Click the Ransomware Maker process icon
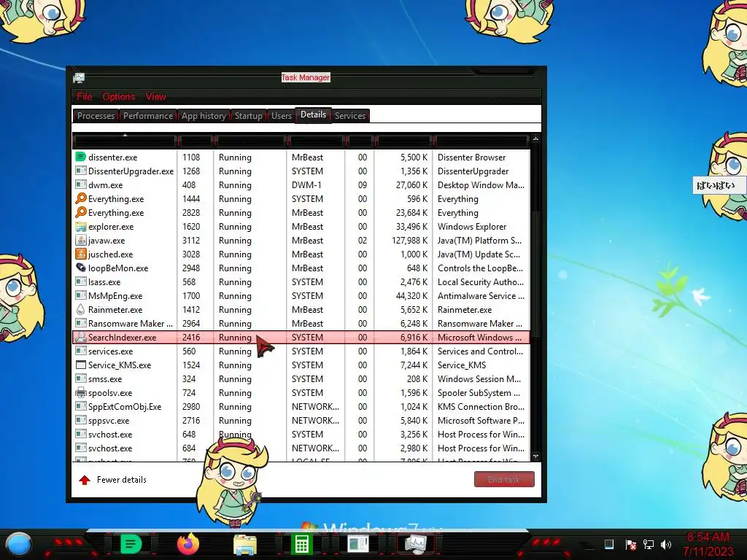The height and width of the screenshot is (560, 747). (81, 323)
